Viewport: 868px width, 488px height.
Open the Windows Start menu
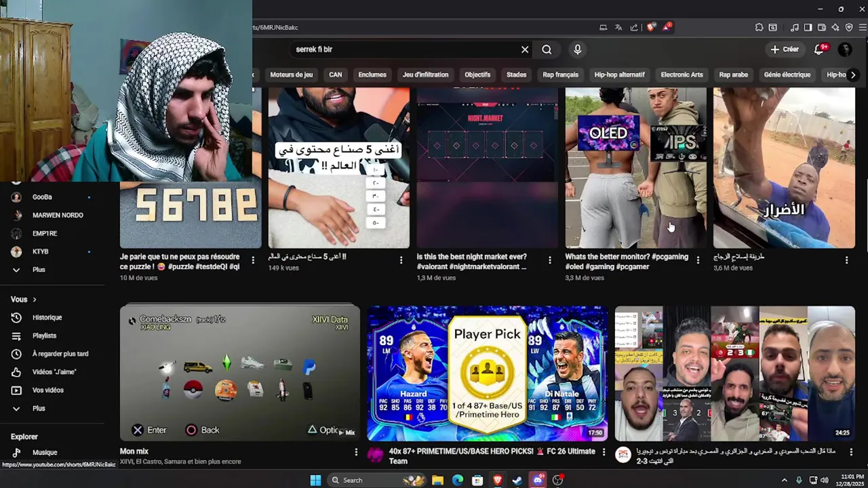pos(315,480)
